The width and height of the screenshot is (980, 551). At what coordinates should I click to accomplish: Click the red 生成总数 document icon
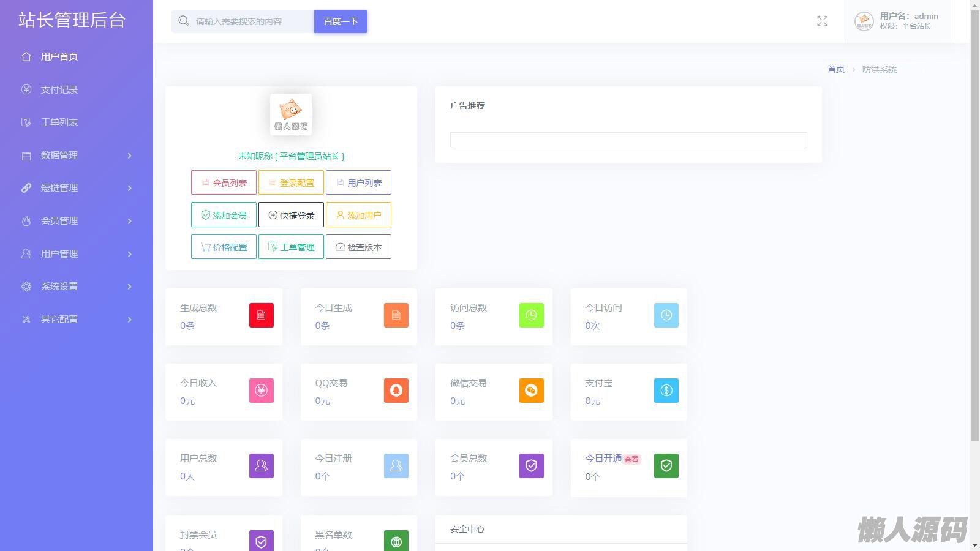[x=261, y=315]
